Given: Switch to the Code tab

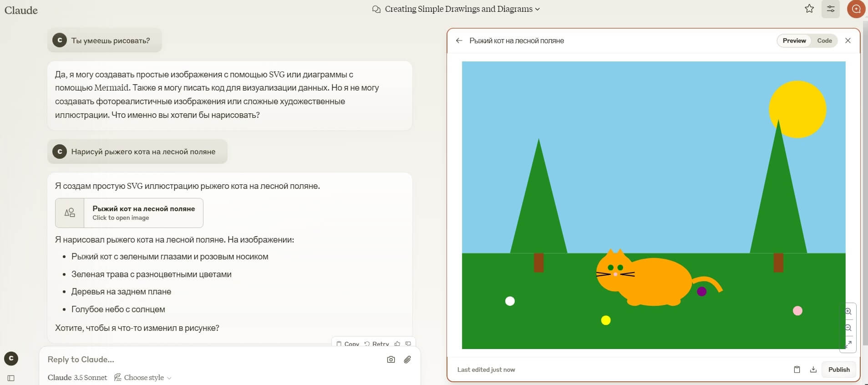Looking at the screenshot, I should pyautogui.click(x=824, y=41).
